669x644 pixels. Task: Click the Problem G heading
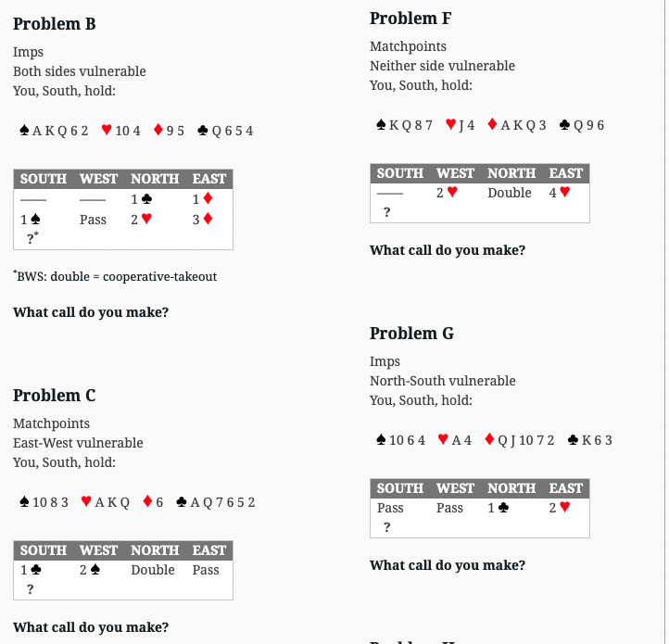(411, 334)
